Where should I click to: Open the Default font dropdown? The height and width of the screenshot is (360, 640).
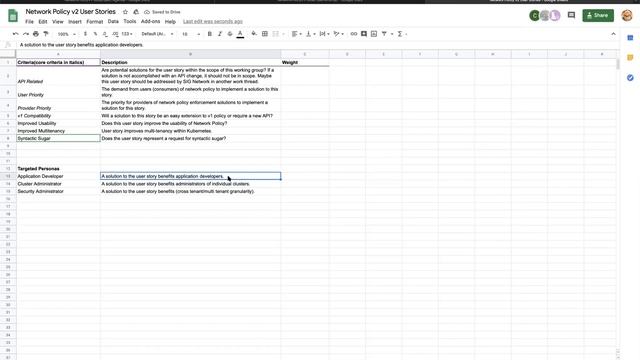click(157, 34)
